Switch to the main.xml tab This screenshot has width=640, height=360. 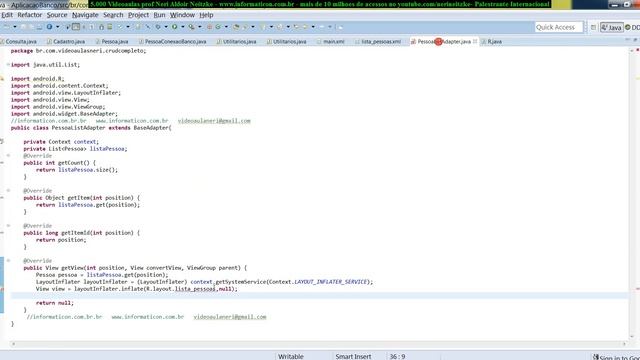coord(331,41)
